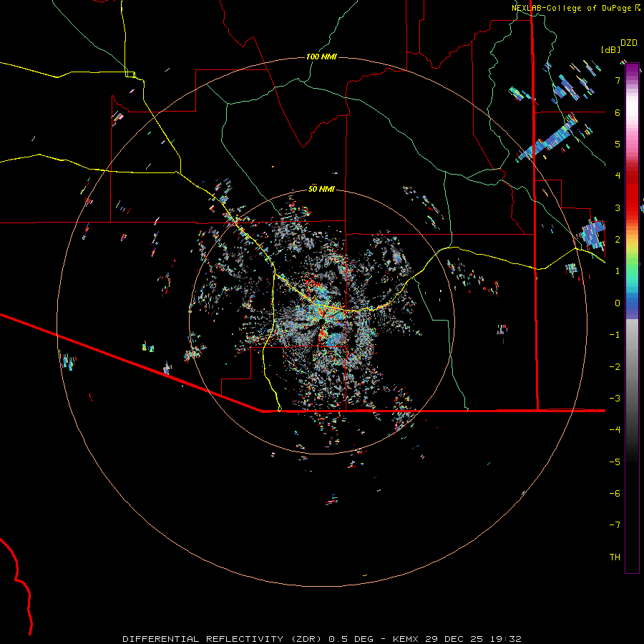Click the -1 value on the scale

615,335
